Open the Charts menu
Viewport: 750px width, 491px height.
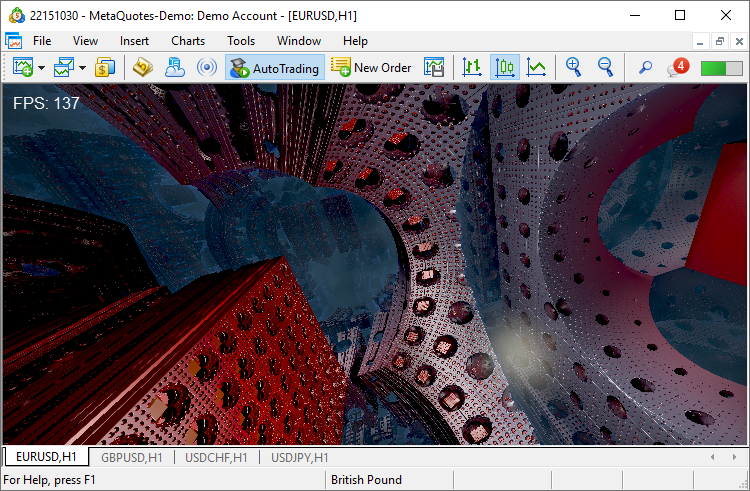click(x=187, y=41)
